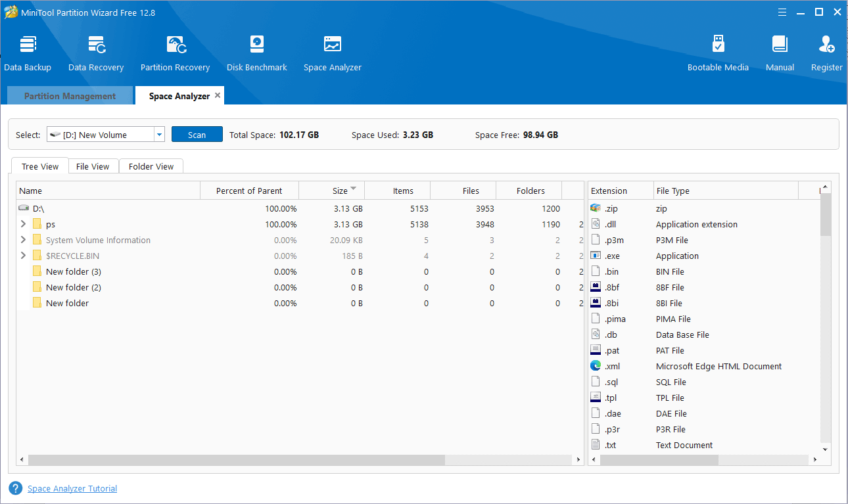Image resolution: width=848 pixels, height=504 pixels.
Task: Click the .zip extension icon
Action: pos(596,208)
